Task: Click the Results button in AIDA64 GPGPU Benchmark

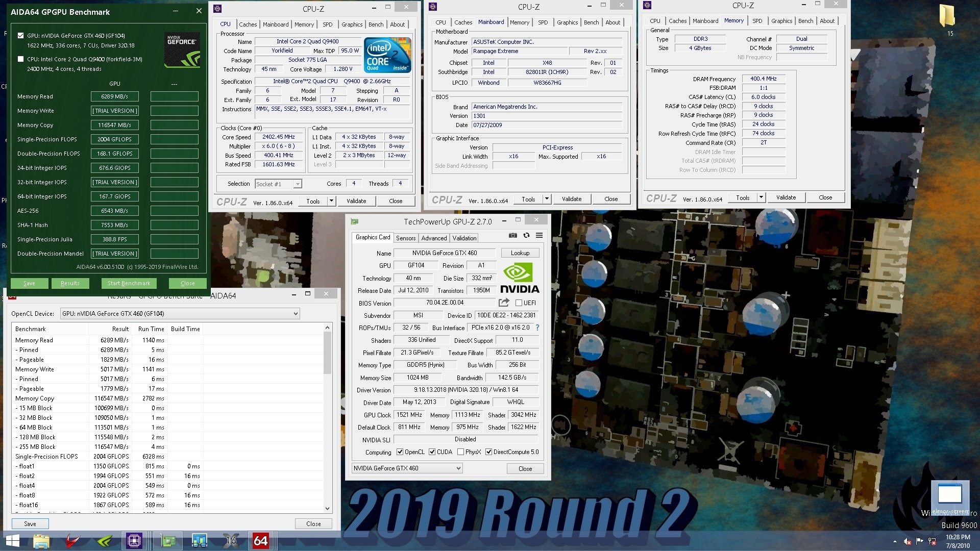Action: pyautogui.click(x=70, y=283)
